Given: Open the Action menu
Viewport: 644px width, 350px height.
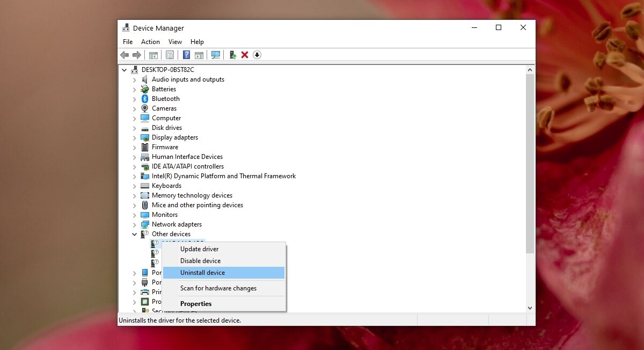Looking at the screenshot, I should click(x=150, y=41).
